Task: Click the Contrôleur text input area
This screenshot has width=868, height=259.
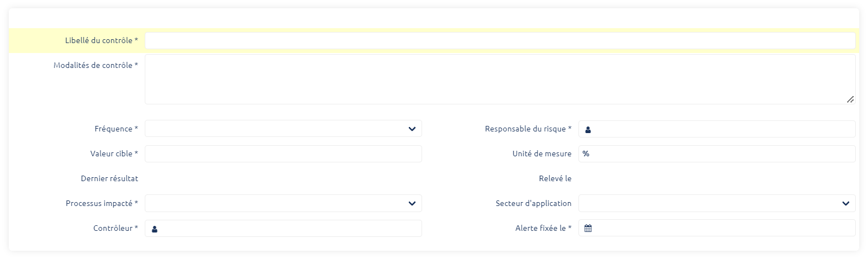Action: pos(290,229)
